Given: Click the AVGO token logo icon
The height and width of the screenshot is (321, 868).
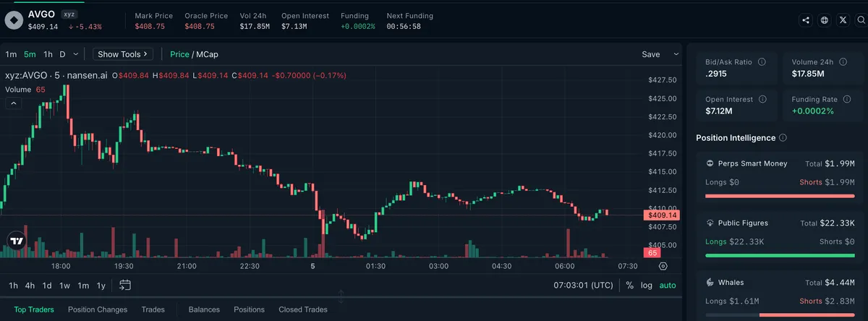Looking at the screenshot, I should (14, 20).
